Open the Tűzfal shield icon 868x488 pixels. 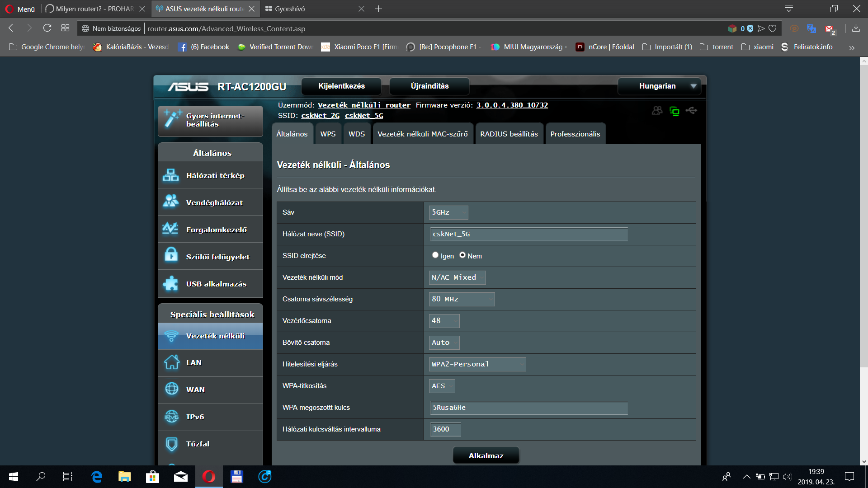tap(172, 444)
